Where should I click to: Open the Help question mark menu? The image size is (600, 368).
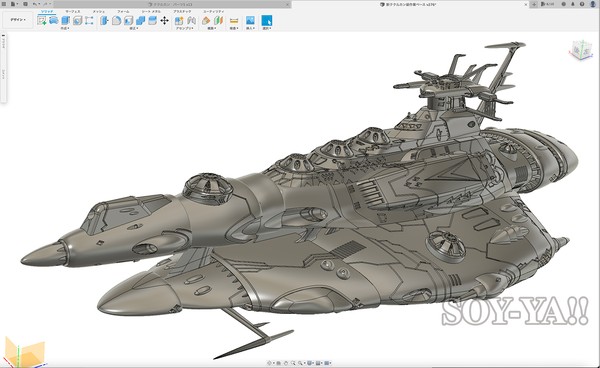[582, 4]
